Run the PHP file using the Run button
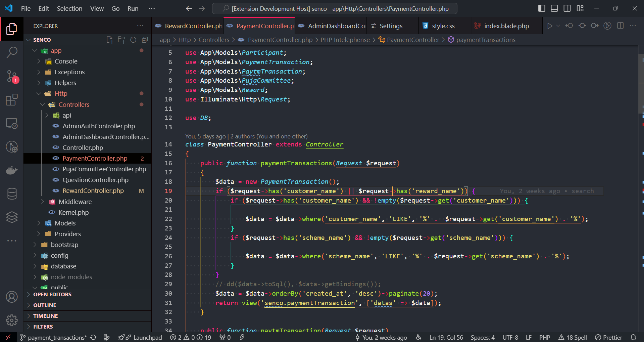This screenshot has width=644, height=342. coord(550,26)
